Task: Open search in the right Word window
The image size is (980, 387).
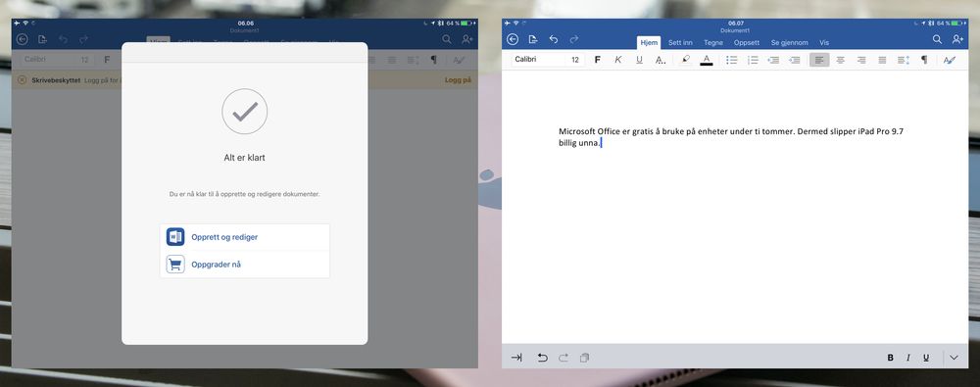Action: (937, 39)
